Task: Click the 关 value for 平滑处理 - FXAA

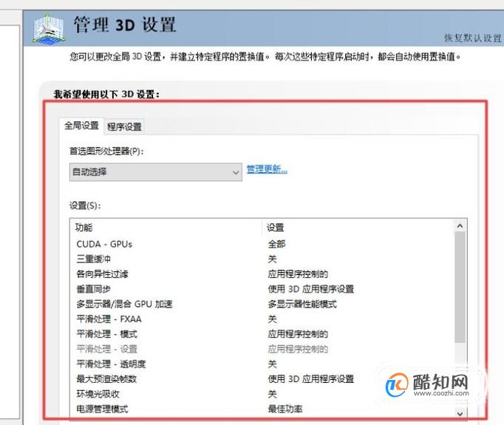Action: coord(272,319)
